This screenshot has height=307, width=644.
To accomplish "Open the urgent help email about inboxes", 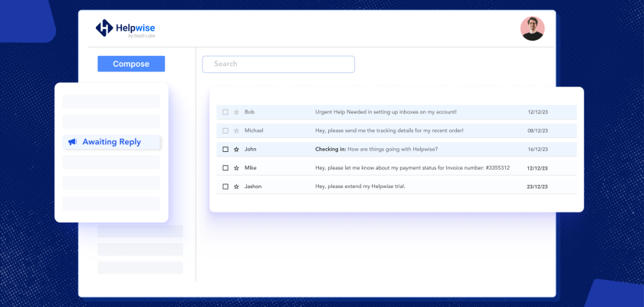I will 386,112.
